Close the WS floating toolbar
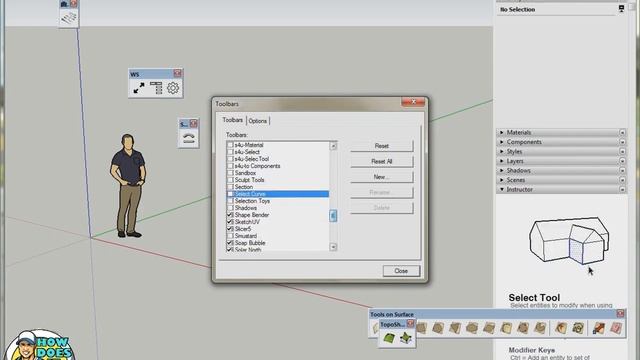 (x=178, y=73)
